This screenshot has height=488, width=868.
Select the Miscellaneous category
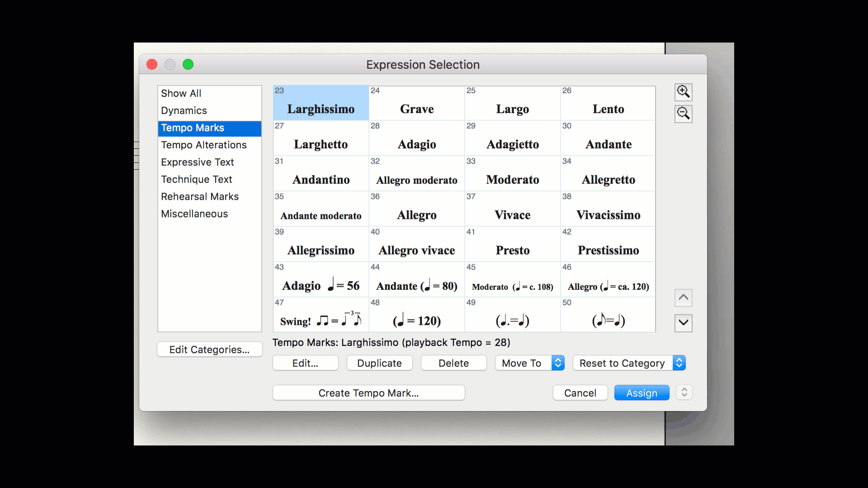pos(209,213)
